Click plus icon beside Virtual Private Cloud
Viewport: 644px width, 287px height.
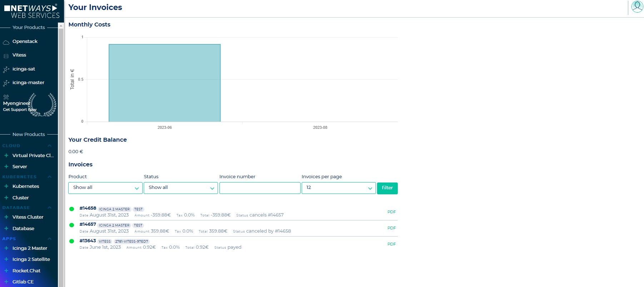[6, 155]
